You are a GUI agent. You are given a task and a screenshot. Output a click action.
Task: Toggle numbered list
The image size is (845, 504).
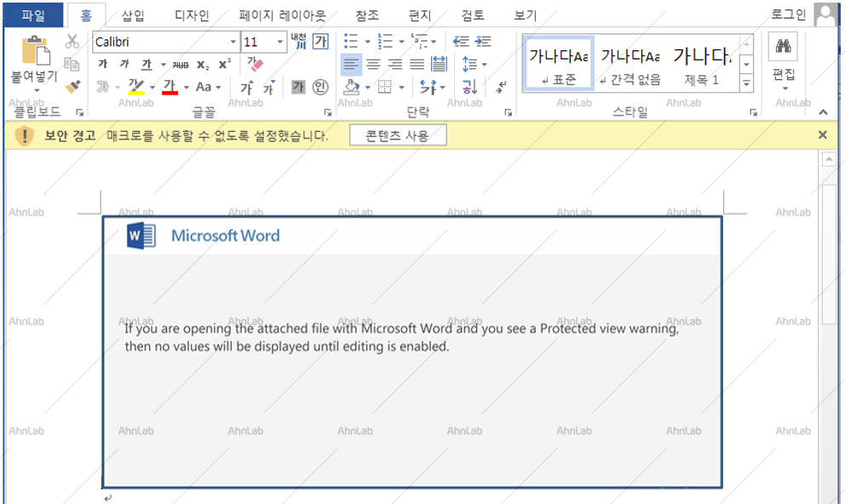385,41
